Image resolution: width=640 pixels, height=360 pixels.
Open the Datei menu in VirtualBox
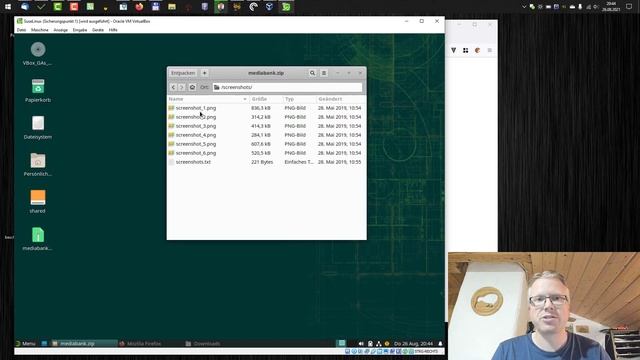tap(22, 30)
